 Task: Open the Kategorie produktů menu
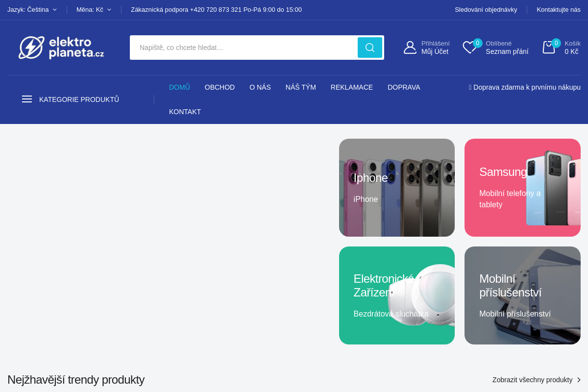[x=71, y=99]
